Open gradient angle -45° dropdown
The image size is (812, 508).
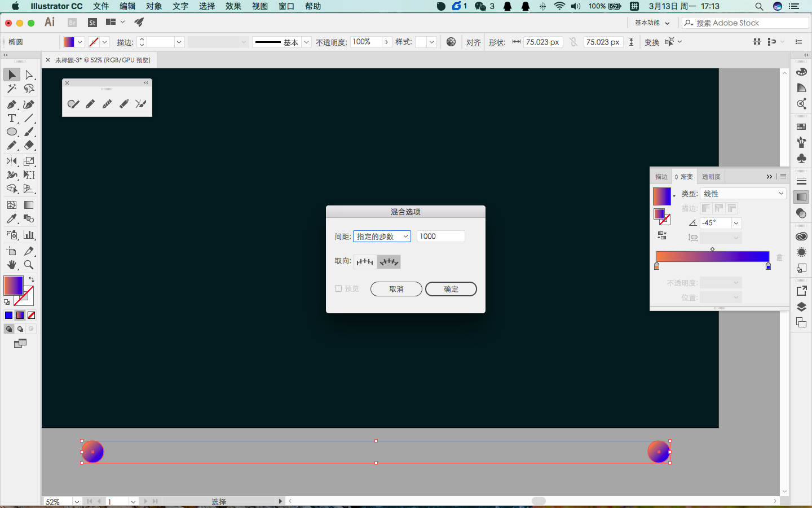(736, 223)
